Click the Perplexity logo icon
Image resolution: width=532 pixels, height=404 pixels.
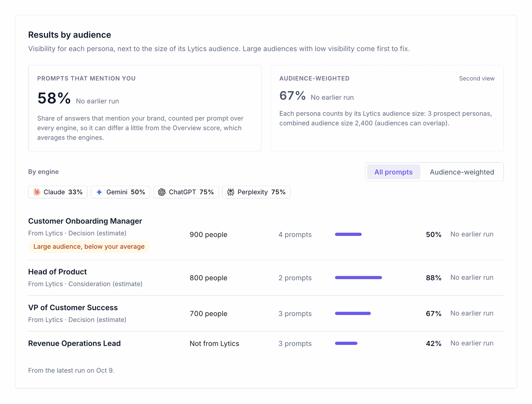(231, 192)
